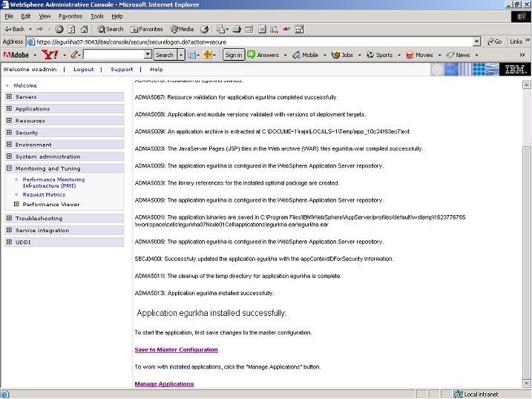The width and height of the screenshot is (532, 399).
Task: Open IE Search pane from toolbar
Action: tap(111, 29)
